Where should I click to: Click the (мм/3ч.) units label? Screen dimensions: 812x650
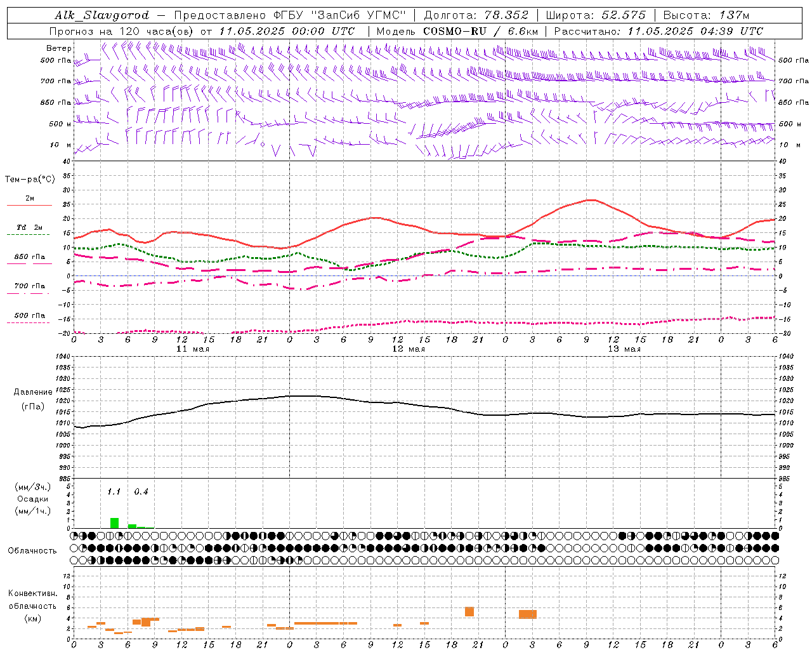33,487
